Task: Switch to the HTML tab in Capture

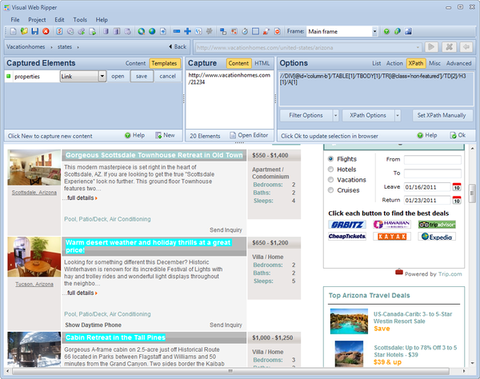Action: (262, 63)
